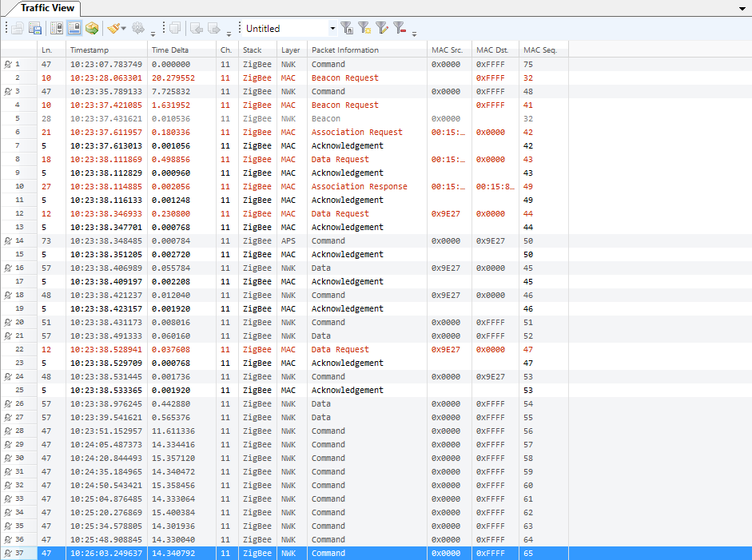Click the key icon on selected row 37
The image size is (752, 560).
pyautogui.click(x=8, y=554)
